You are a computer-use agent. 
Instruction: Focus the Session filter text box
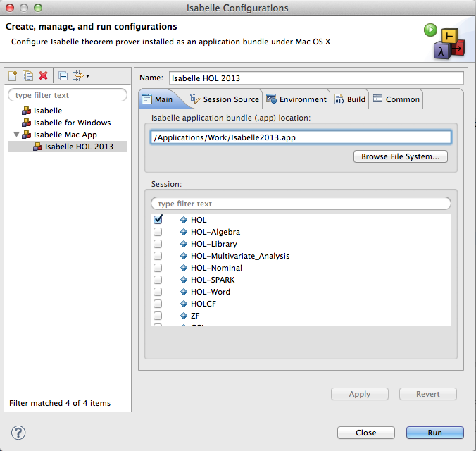[301, 204]
